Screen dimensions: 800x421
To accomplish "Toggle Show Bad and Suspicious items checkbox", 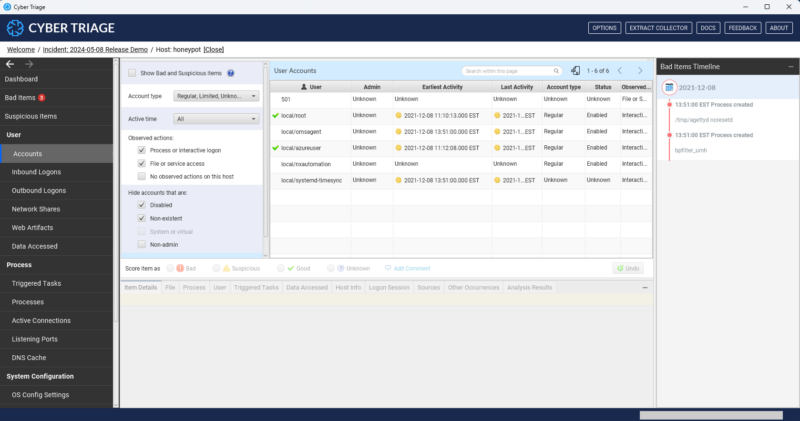I will click(x=132, y=73).
